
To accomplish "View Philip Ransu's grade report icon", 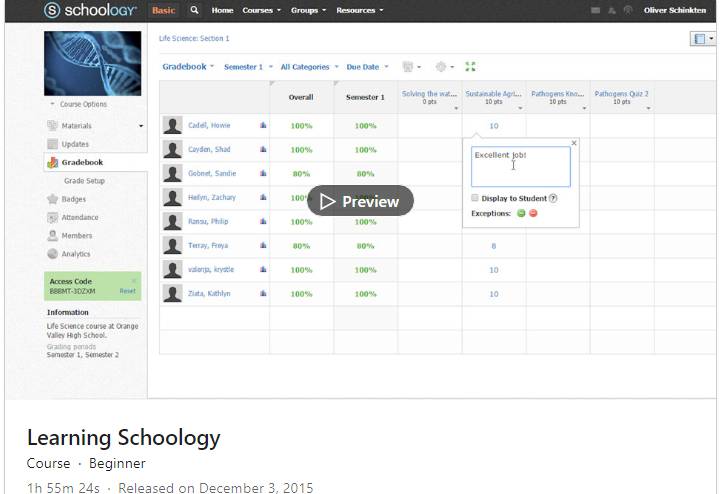I will [x=263, y=221].
